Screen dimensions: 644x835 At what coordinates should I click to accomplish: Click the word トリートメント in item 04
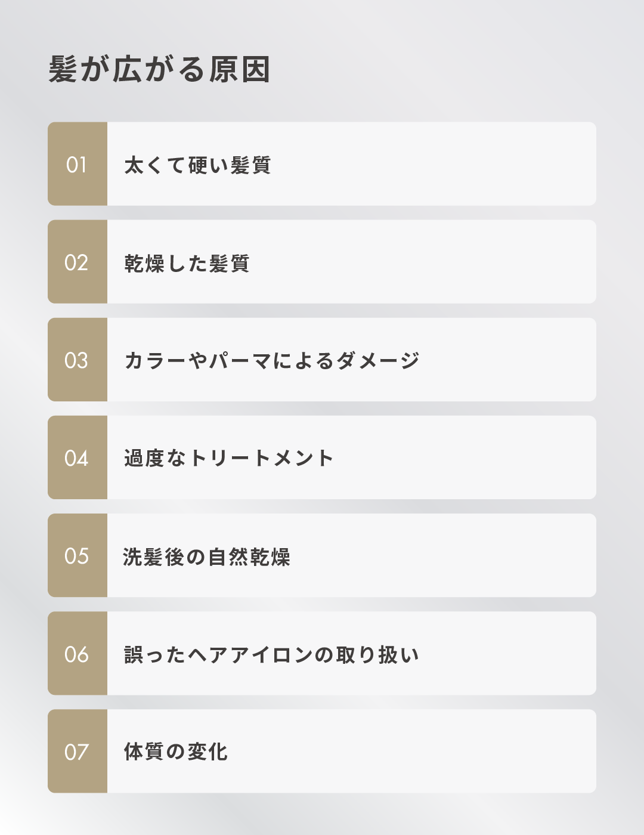(261, 459)
